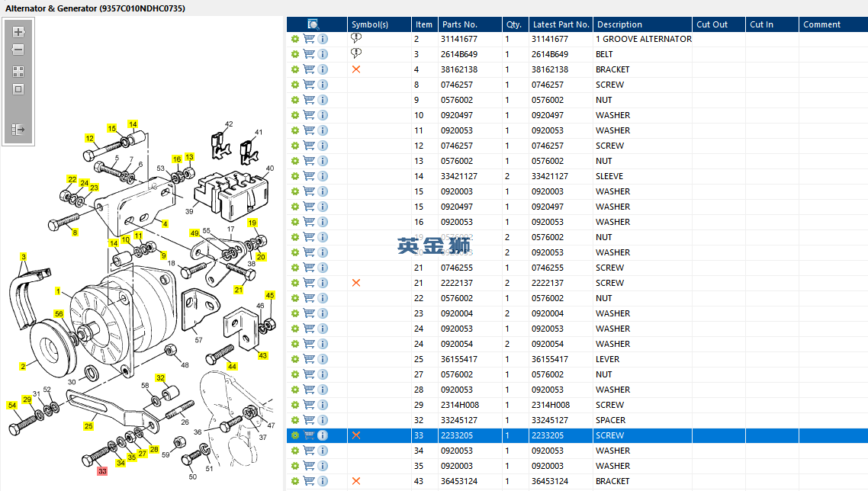Select callout 4 bracket in diagram
This screenshot has height=491, width=868.
(165, 223)
